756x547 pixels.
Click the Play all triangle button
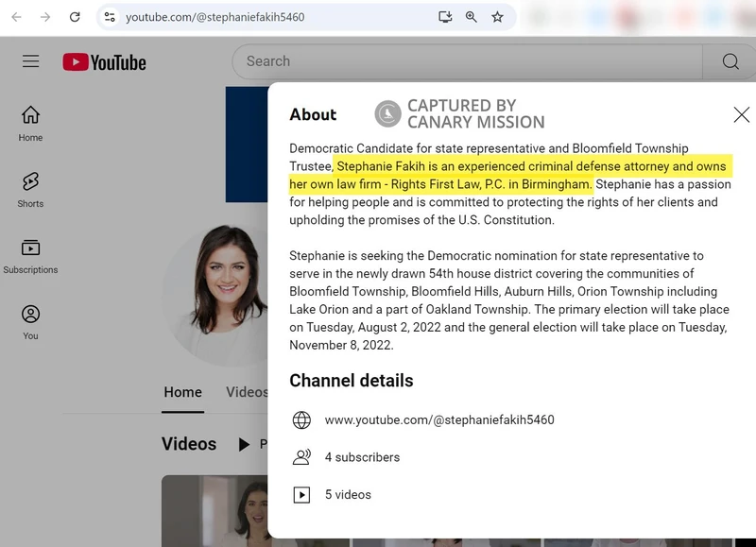[245, 444]
